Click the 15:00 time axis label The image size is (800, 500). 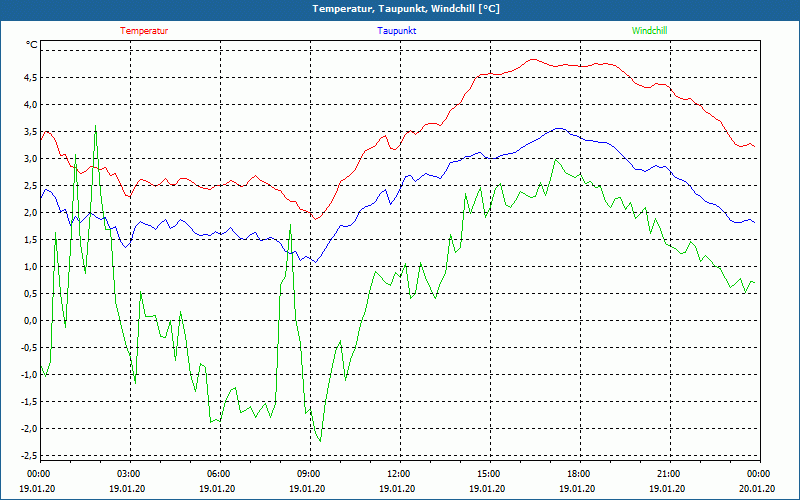coord(489,474)
